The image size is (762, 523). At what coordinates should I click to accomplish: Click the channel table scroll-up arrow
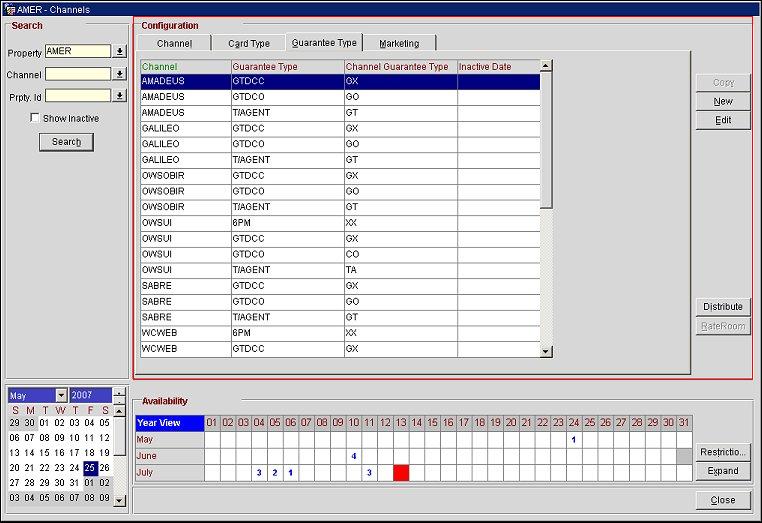(x=546, y=66)
